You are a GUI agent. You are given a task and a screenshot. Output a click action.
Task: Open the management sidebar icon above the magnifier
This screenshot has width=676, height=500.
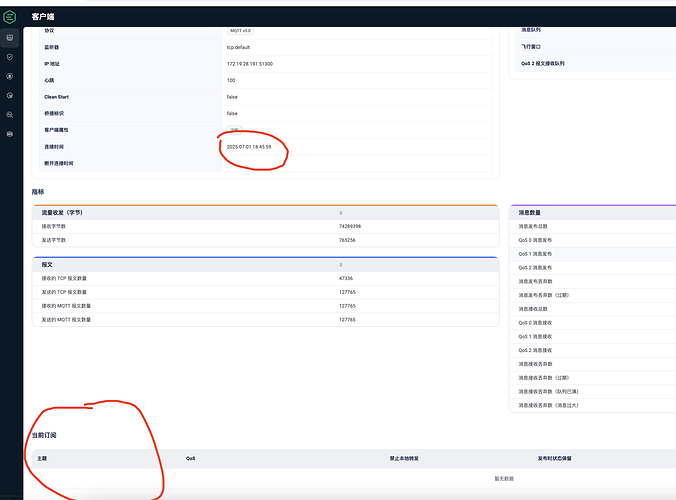coord(10,96)
